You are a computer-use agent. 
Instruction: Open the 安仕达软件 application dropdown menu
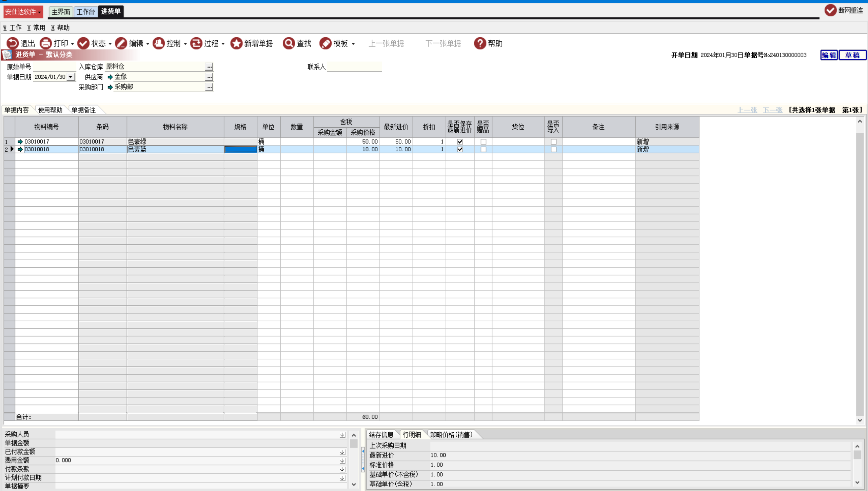pos(23,12)
